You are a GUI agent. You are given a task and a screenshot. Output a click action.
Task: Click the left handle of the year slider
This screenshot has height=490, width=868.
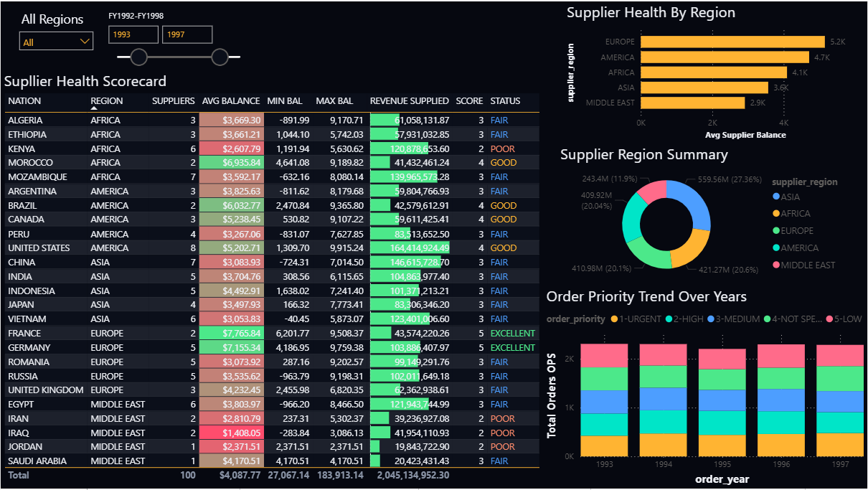tap(138, 57)
